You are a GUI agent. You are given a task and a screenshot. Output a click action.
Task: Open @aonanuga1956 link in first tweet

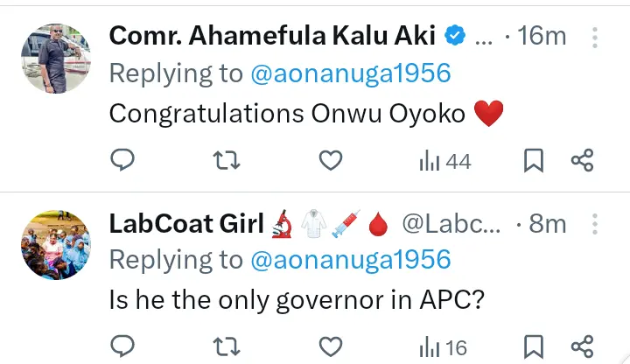coord(350,73)
